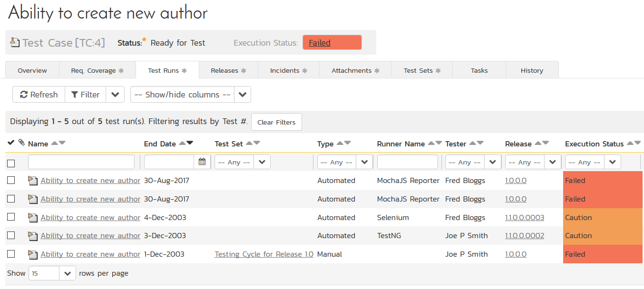Tick the checkbox in the filter row
The width and height of the screenshot is (644, 289).
tap(11, 163)
